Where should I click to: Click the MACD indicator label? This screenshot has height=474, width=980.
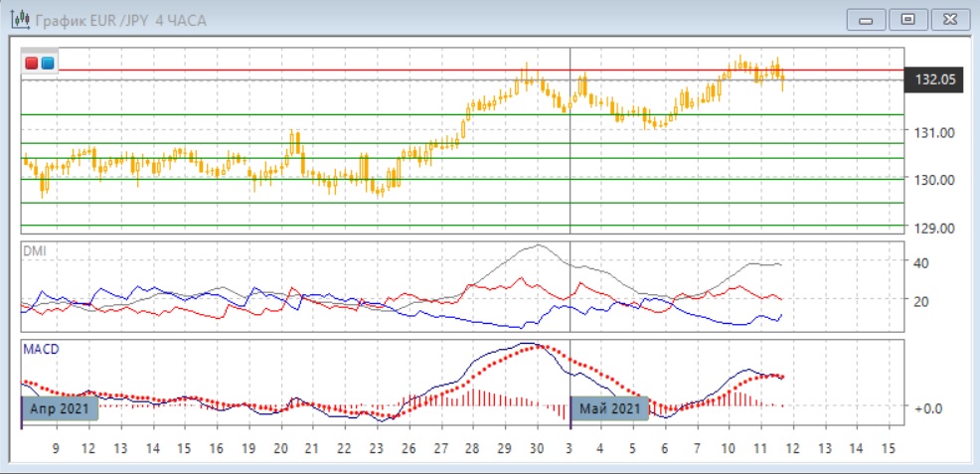pos(40,350)
